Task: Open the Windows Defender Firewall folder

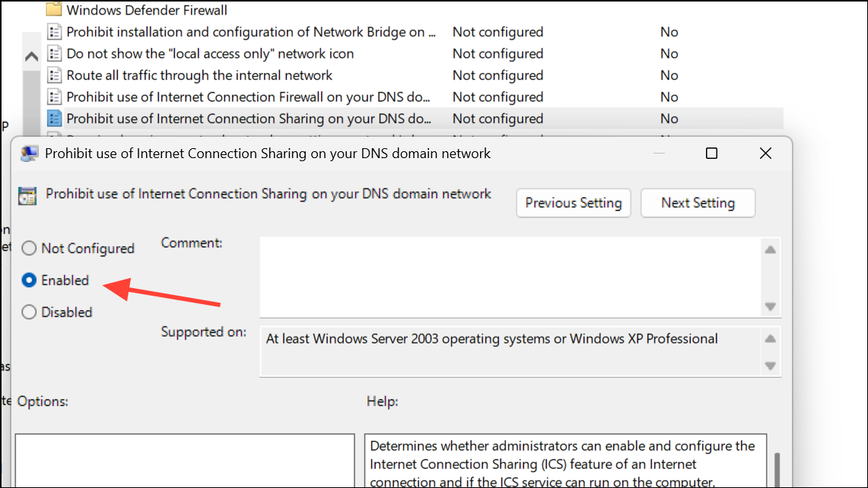Action: (x=146, y=11)
